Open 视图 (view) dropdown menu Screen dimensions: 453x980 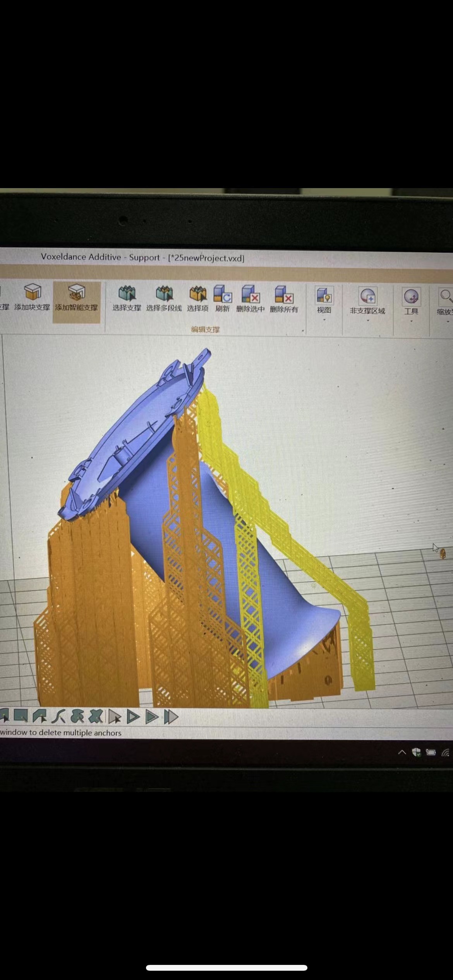pyautogui.click(x=324, y=304)
